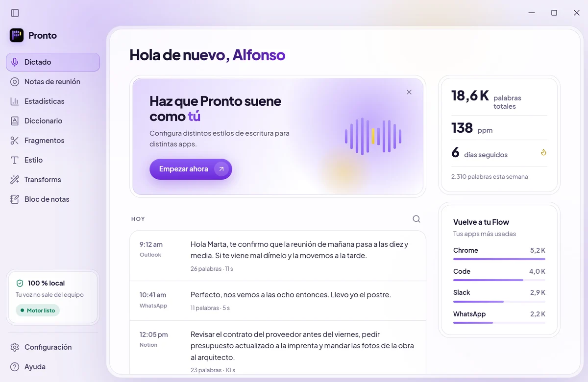Switch to the Estilo section
This screenshot has width=588, height=382.
[x=53, y=160]
